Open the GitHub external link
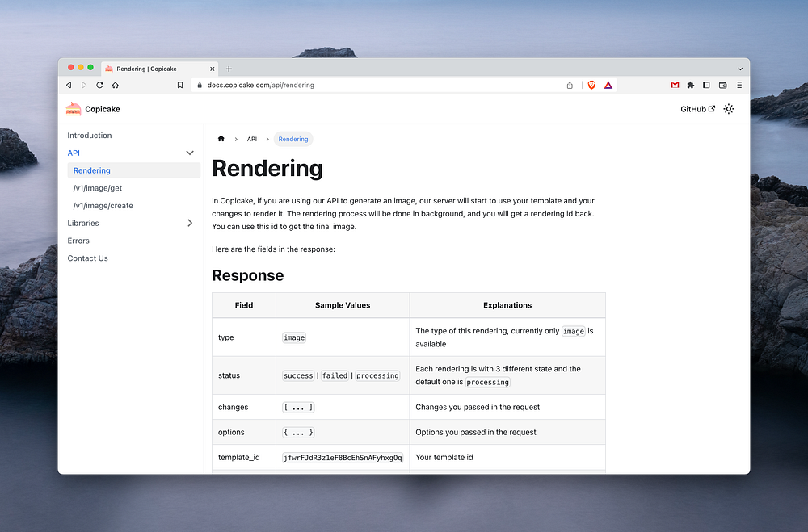The height and width of the screenshot is (532, 808). [698, 109]
